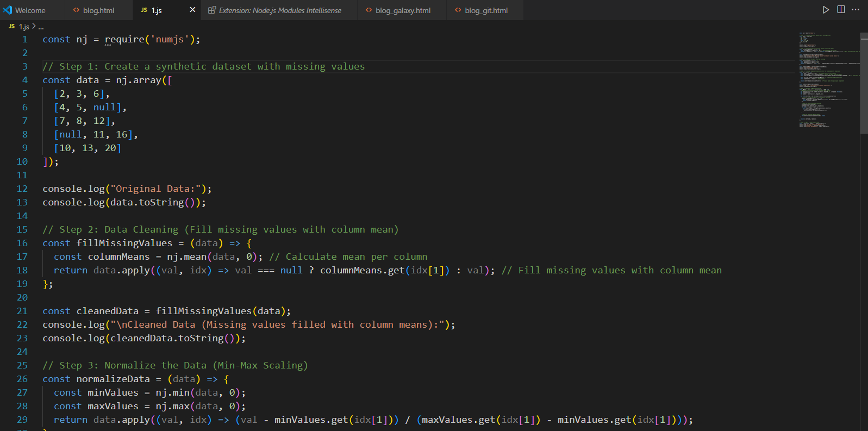Click the 1.js breadcrumb item
This screenshot has height=431, width=868.
(24, 27)
